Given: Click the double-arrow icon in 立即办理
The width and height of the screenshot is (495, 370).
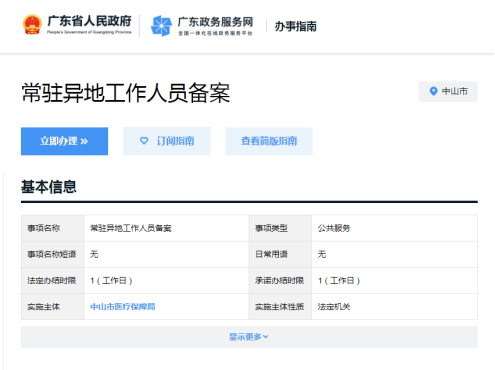Looking at the screenshot, I should pyautogui.click(x=84, y=141).
